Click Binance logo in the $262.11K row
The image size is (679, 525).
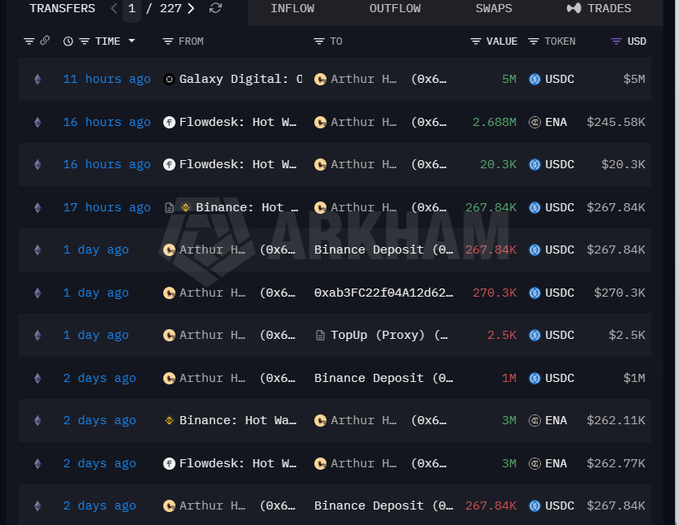pos(169,421)
